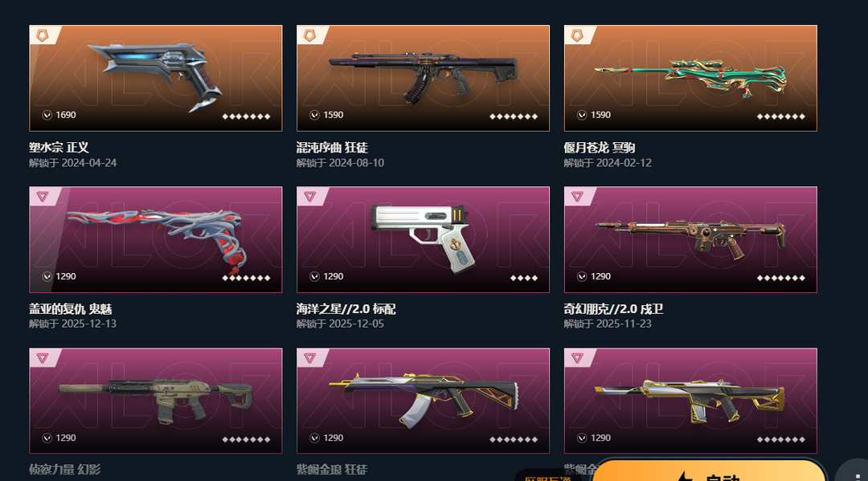
Task: Click the round button beside the launch button
Action: [x=853, y=471]
